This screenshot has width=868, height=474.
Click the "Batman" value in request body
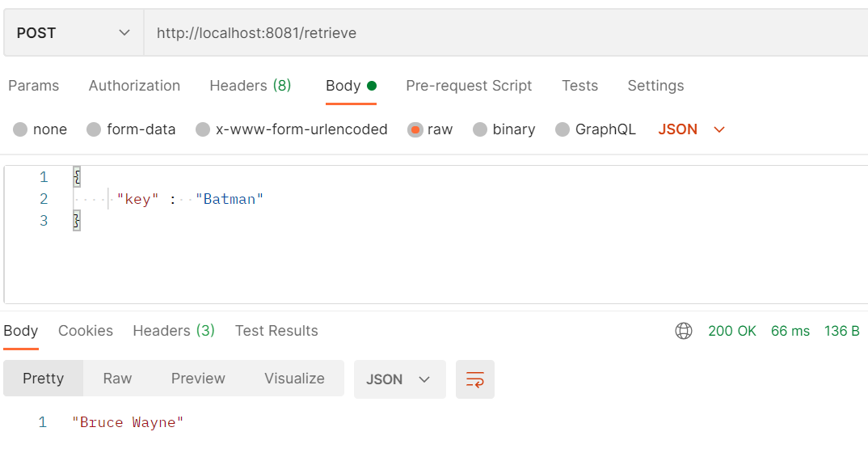[230, 199]
